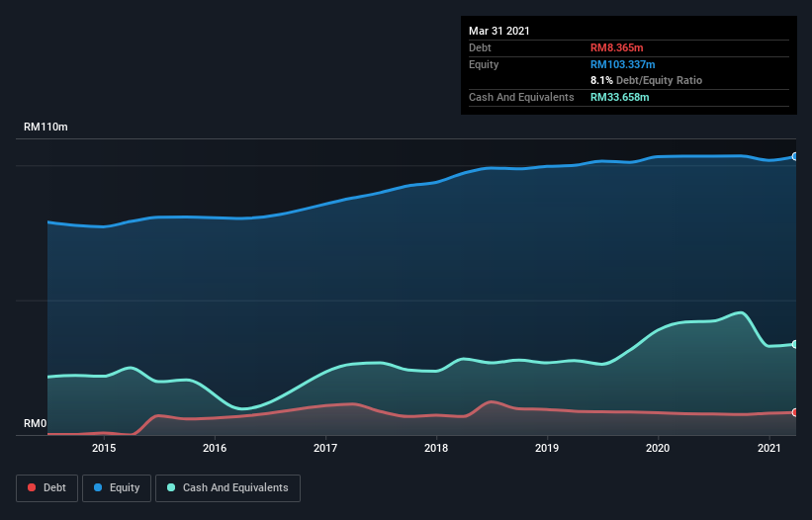Click the red Debt legend dot
Screen dimensions: 812x520
32,487
